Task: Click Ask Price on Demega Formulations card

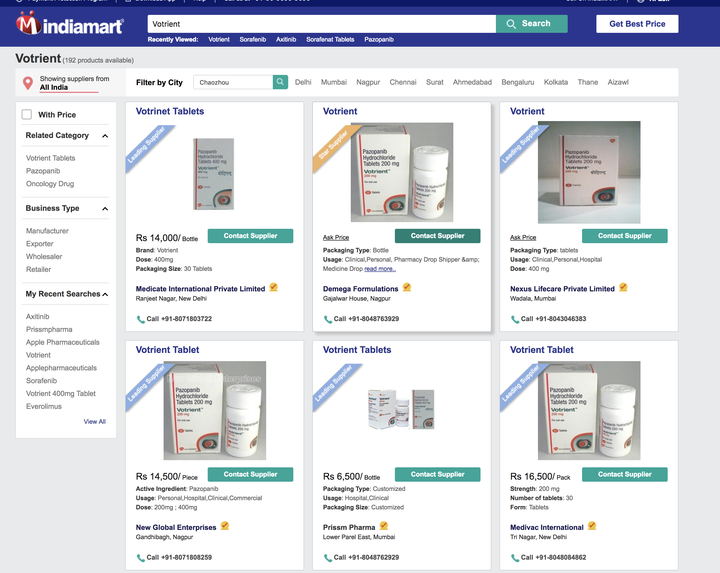Action: pyautogui.click(x=336, y=237)
